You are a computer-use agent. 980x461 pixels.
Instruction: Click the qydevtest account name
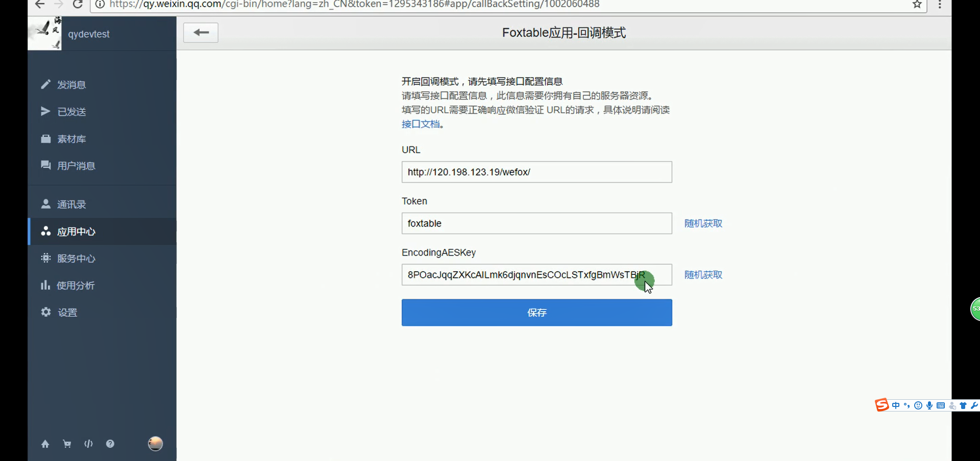(x=89, y=34)
